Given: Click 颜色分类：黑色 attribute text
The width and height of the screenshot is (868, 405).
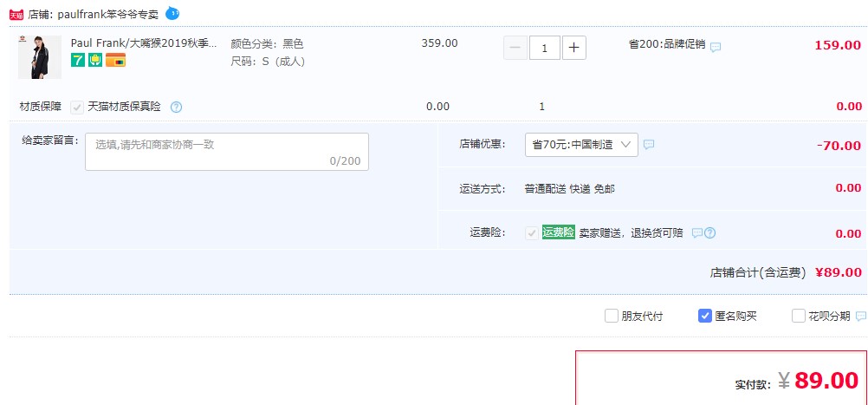Looking at the screenshot, I should pos(267,43).
